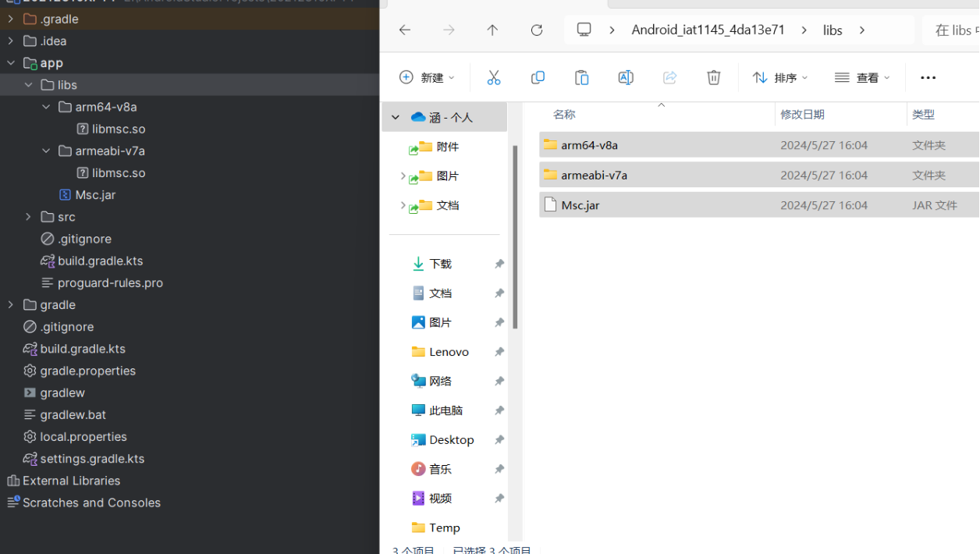This screenshot has height=554, width=980.
Task: Select Msc.jar in the project tree
Action: pos(95,195)
